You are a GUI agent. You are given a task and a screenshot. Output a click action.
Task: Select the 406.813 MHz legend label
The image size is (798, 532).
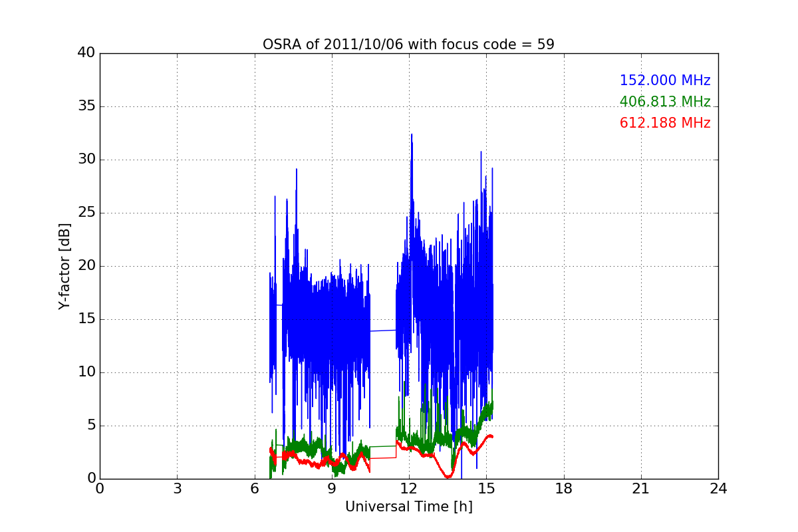click(665, 102)
